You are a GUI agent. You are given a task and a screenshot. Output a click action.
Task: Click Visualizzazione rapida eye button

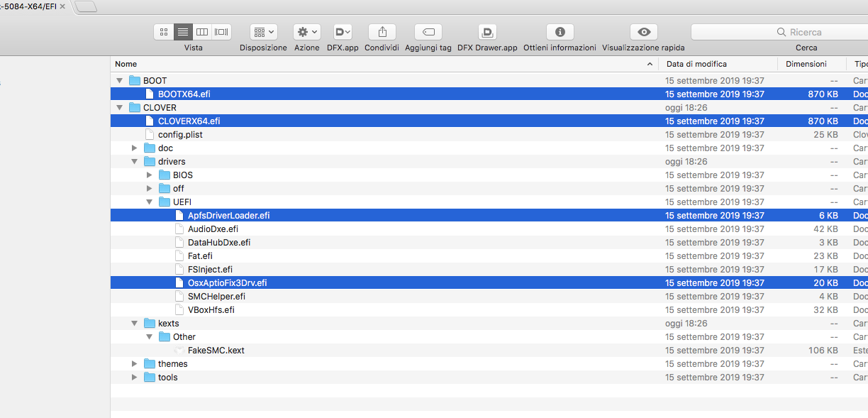(644, 32)
